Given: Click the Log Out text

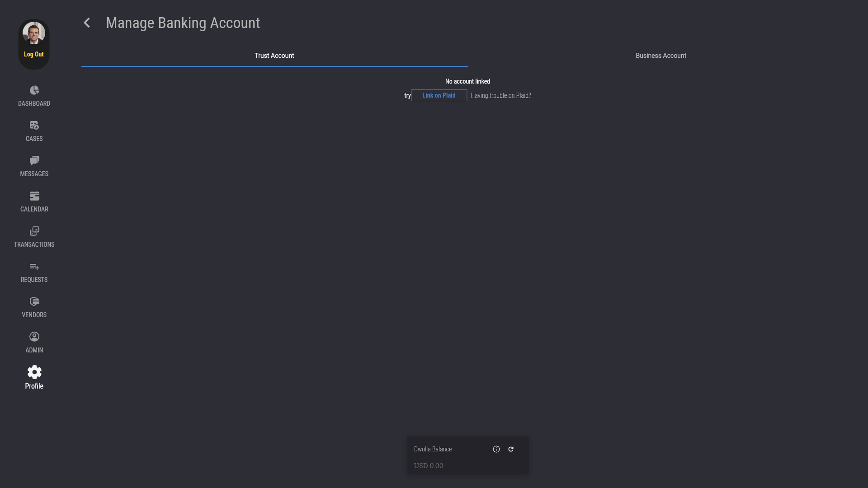Looking at the screenshot, I should 34,54.
